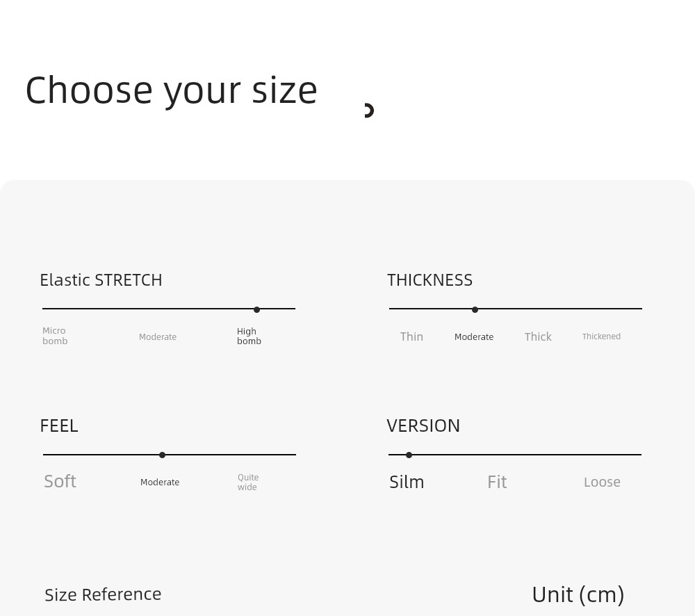Select Moderate under FEEL
This screenshot has height=616, width=695.
point(160,482)
